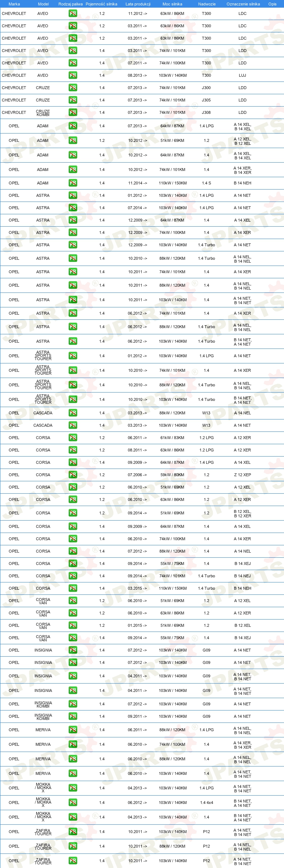Select the '11.2014 ->' production date cell

click(138, 183)
